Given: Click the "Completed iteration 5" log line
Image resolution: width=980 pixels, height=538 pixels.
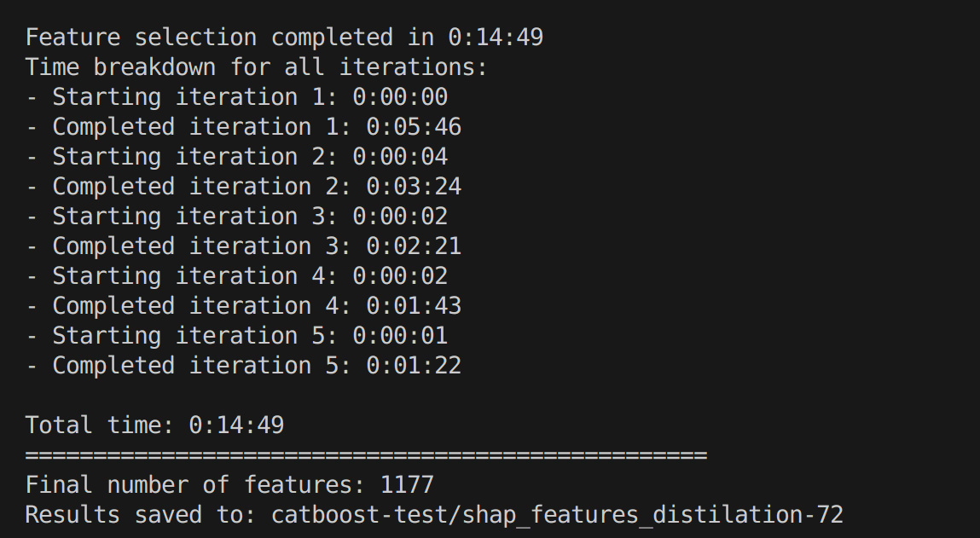Looking at the screenshot, I should (243, 366).
